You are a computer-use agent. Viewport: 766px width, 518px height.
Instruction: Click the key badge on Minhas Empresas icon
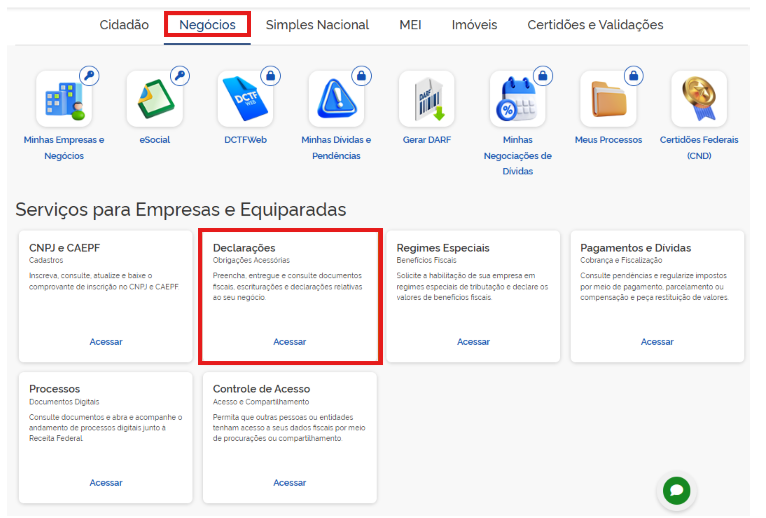[89, 76]
